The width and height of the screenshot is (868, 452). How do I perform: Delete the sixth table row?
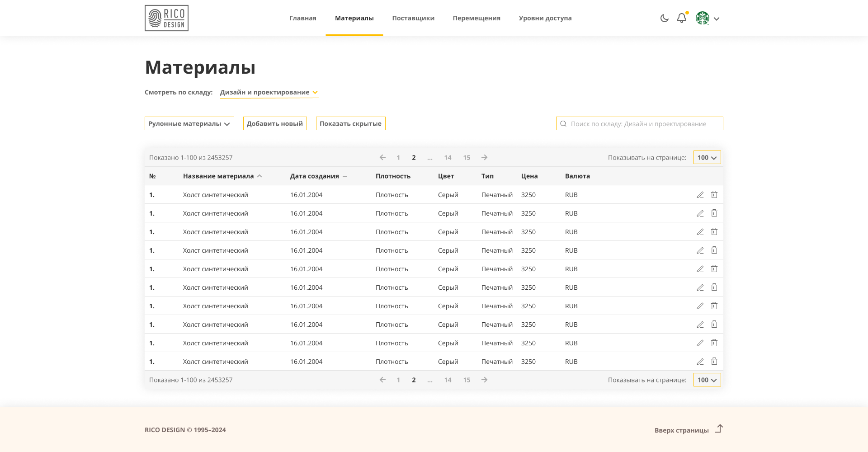pos(714,287)
